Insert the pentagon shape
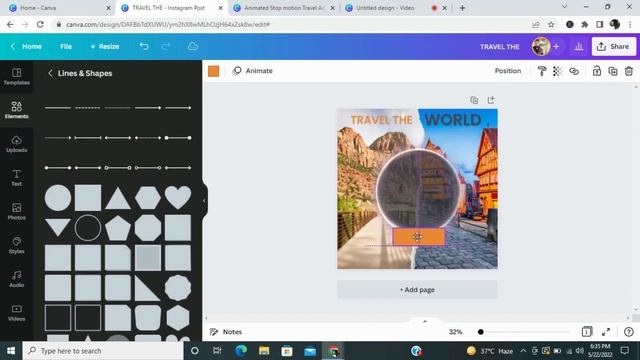 [118, 228]
